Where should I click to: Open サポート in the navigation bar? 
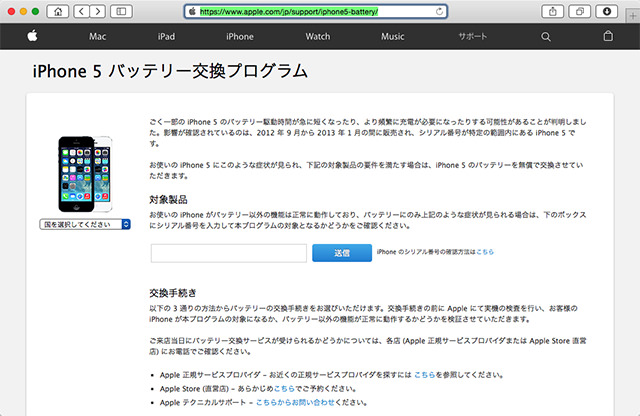click(473, 36)
